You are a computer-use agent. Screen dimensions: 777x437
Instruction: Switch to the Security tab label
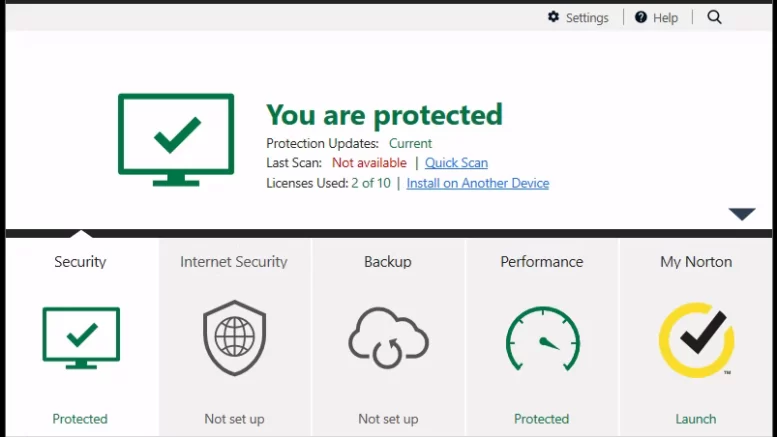(x=80, y=262)
